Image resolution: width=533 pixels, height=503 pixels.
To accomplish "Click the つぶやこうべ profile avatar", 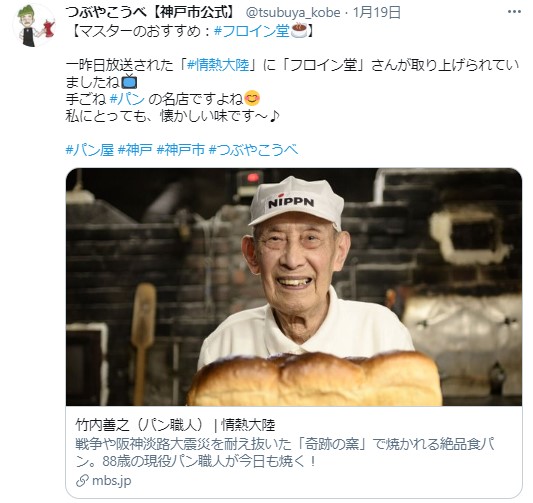I will pos(34,25).
